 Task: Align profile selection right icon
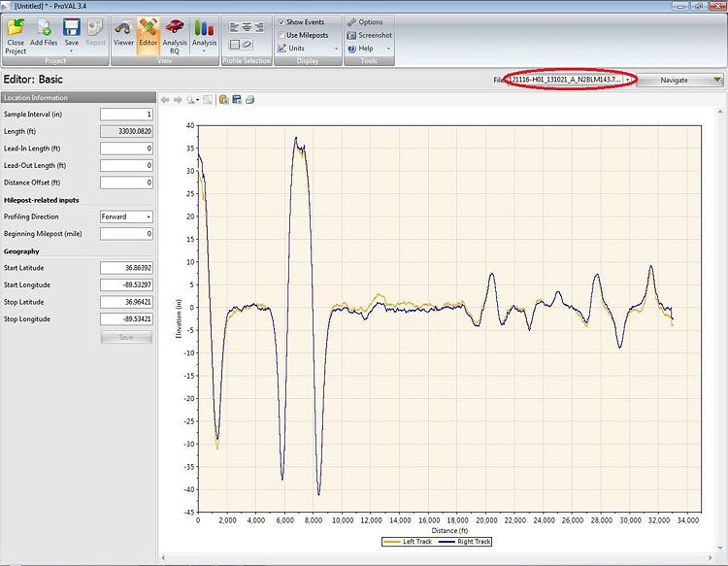(x=259, y=28)
